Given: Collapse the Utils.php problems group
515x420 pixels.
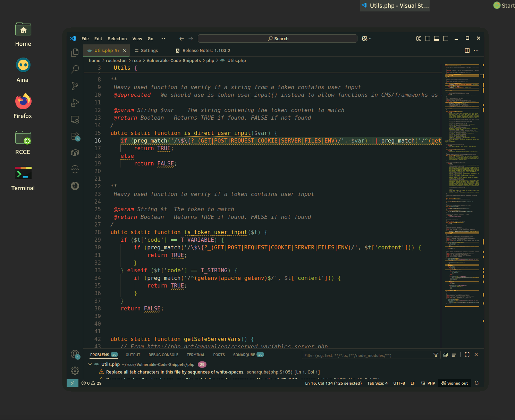Looking at the screenshot, I should (90, 365).
